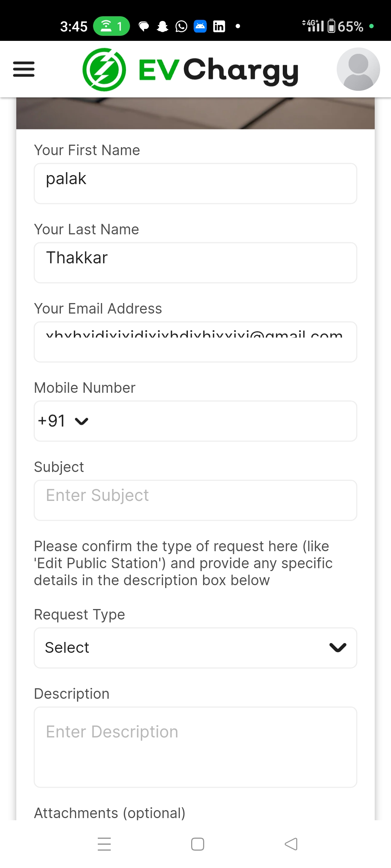Tap the Snapchat notification icon
391x868 pixels.
[x=163, y=26]
